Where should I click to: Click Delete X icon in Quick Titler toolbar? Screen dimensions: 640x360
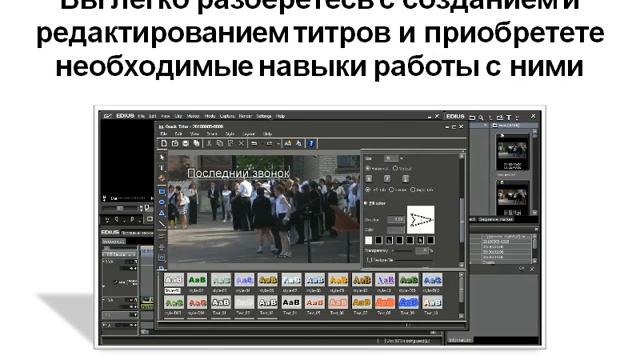click(241, 144)
